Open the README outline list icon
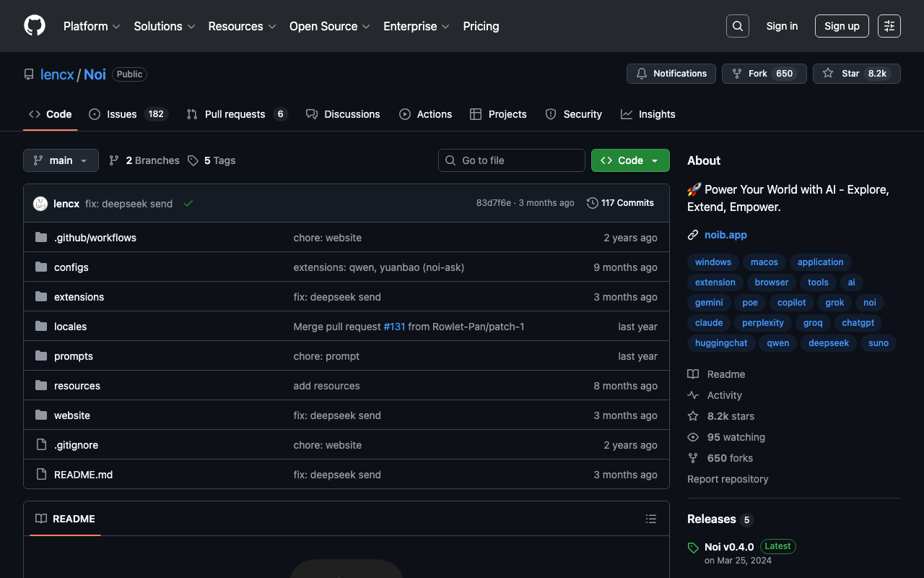Screen dimensions: 924x578 point(650,519)
